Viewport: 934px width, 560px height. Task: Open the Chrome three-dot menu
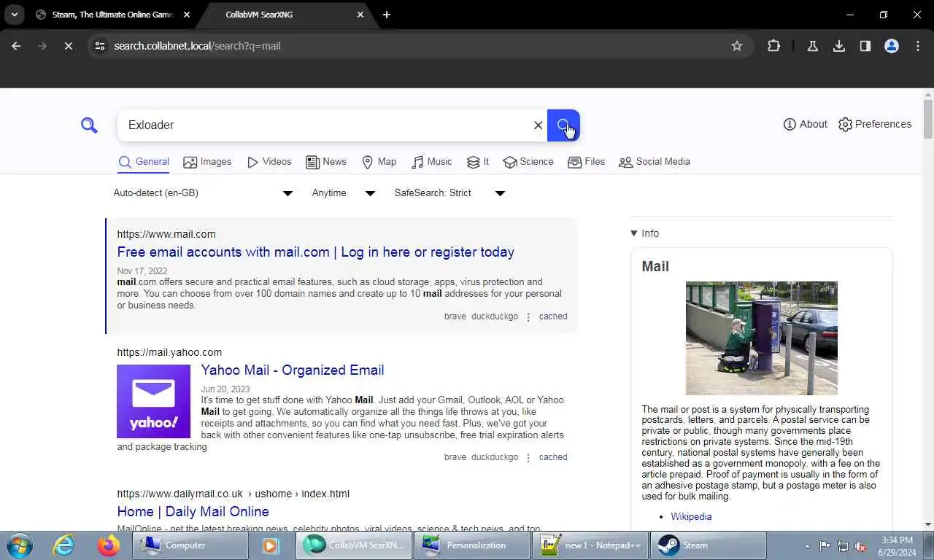[x=917, y=46]
